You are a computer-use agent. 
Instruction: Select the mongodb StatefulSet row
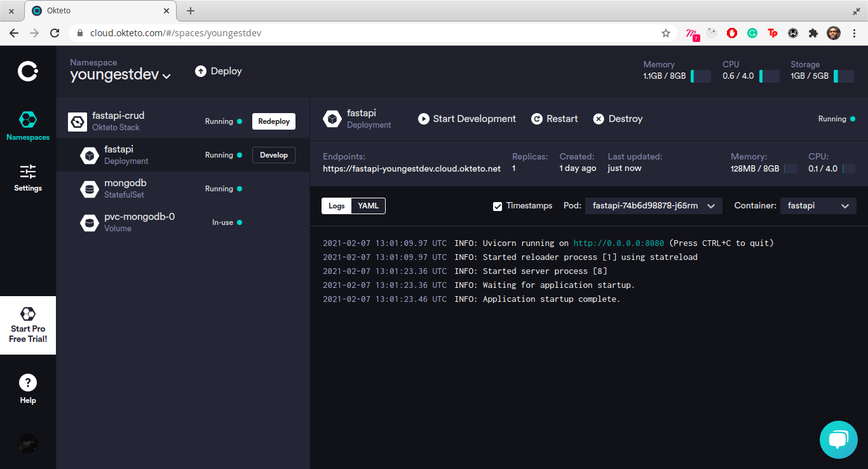pyautogui.click(x=183, y=189)
